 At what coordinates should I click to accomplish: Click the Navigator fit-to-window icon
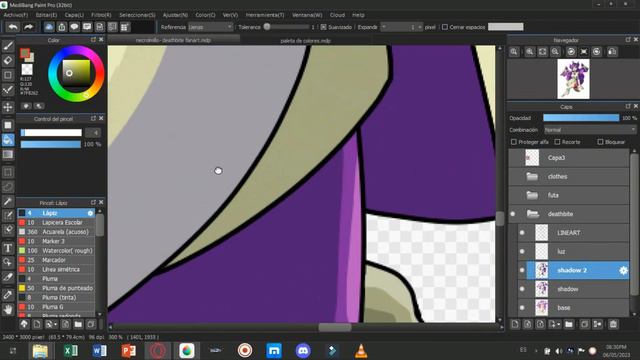(x=542, y=52)
